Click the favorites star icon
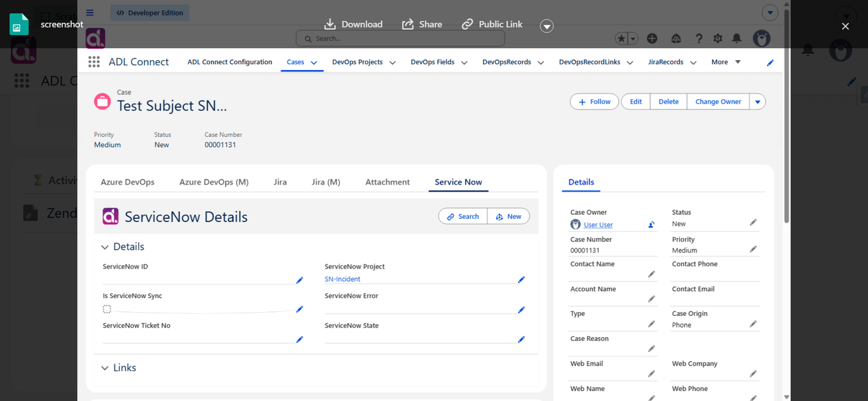The image size is (868, 401). click(x=621, y=38)
